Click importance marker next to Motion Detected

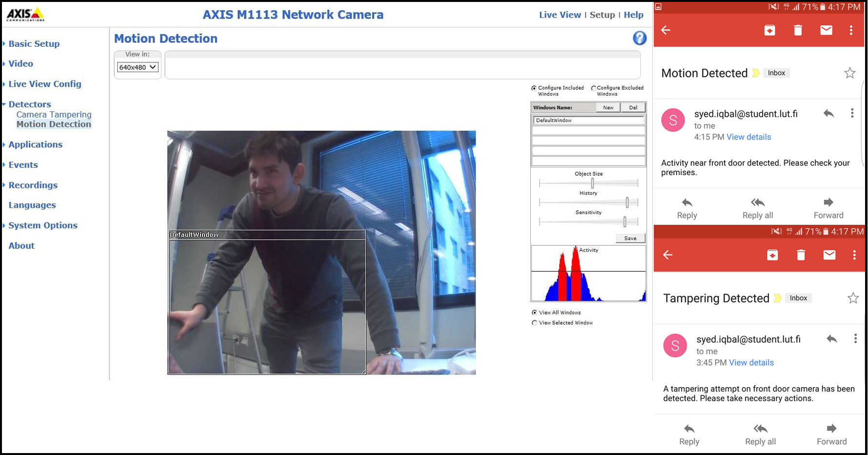click(755, 73)
